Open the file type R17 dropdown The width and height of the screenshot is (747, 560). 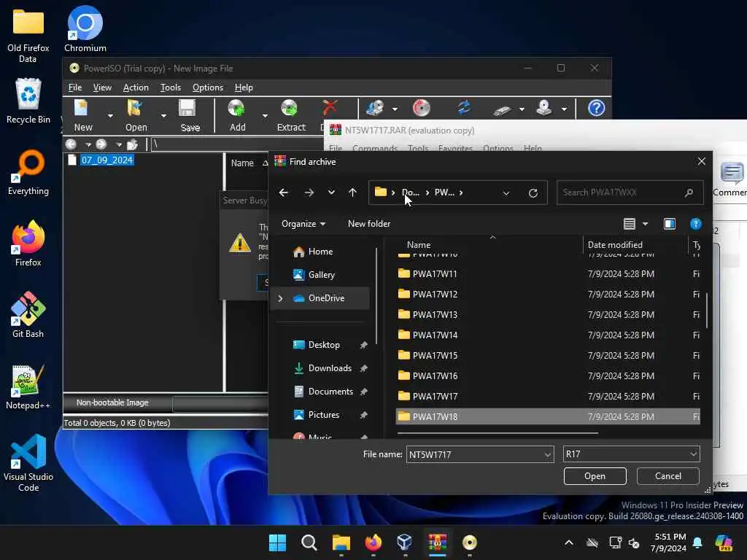point(693,454)
